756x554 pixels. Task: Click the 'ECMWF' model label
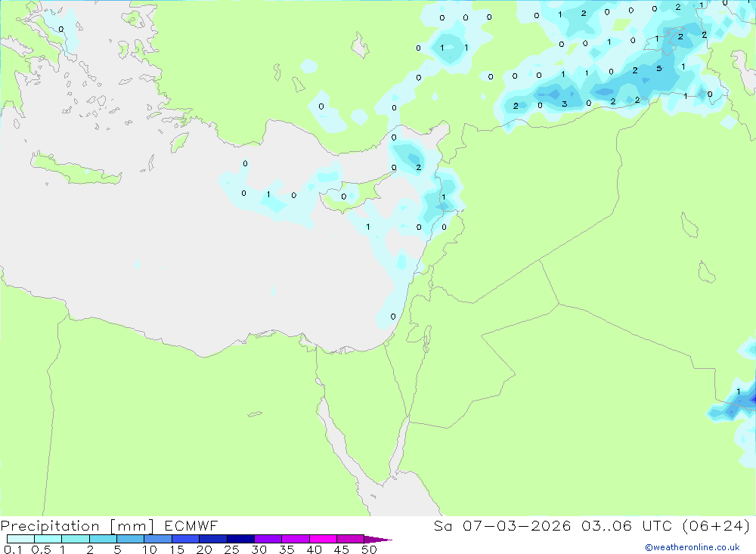pyautogui.click(x=191, y=525)
